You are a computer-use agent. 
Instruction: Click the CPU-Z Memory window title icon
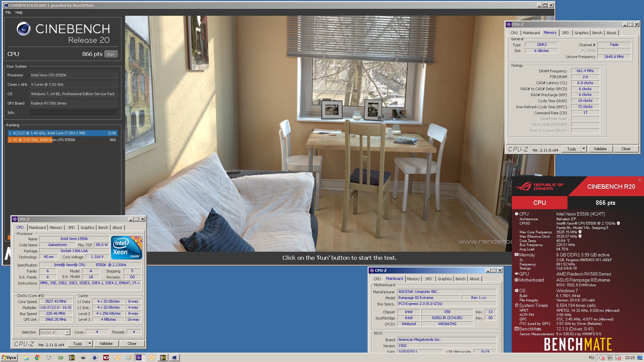509,24
